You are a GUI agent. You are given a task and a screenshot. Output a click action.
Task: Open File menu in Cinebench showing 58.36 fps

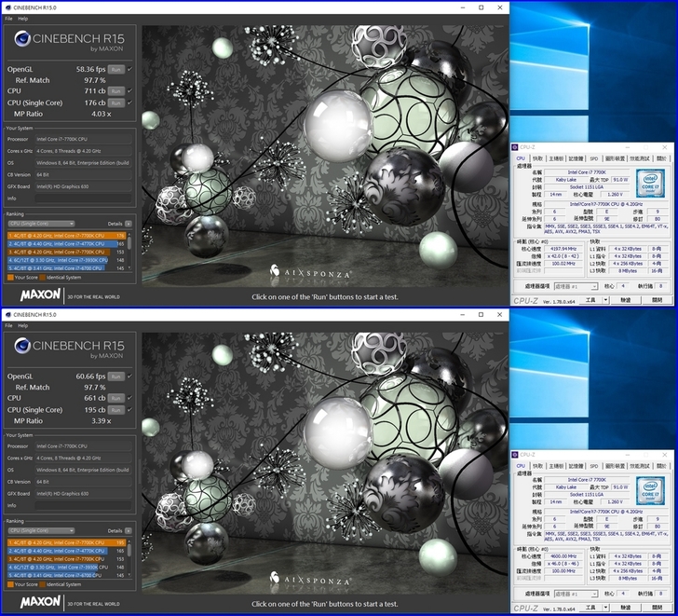coord(9,19)
